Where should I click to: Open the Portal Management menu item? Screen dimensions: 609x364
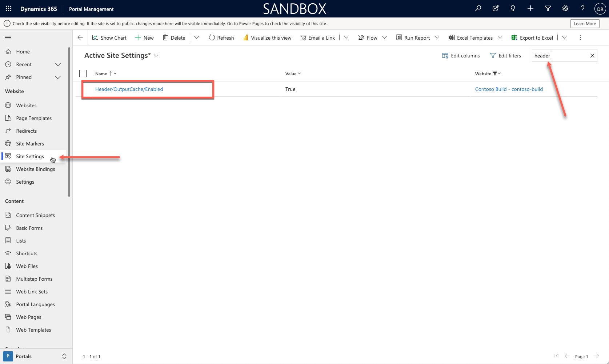point(91,9)
